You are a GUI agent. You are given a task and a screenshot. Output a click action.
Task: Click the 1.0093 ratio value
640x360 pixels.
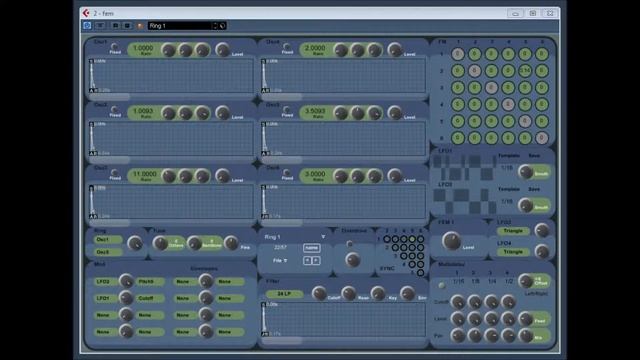pos(144,111)
